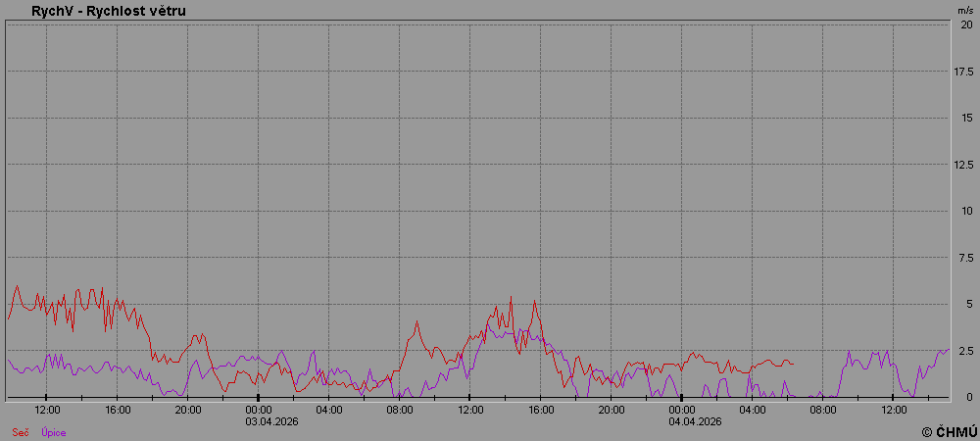Click the leftmost 12:00 time label
This screenshot has height=441, width=980.
pyautogui.click(x=47, y=410)
